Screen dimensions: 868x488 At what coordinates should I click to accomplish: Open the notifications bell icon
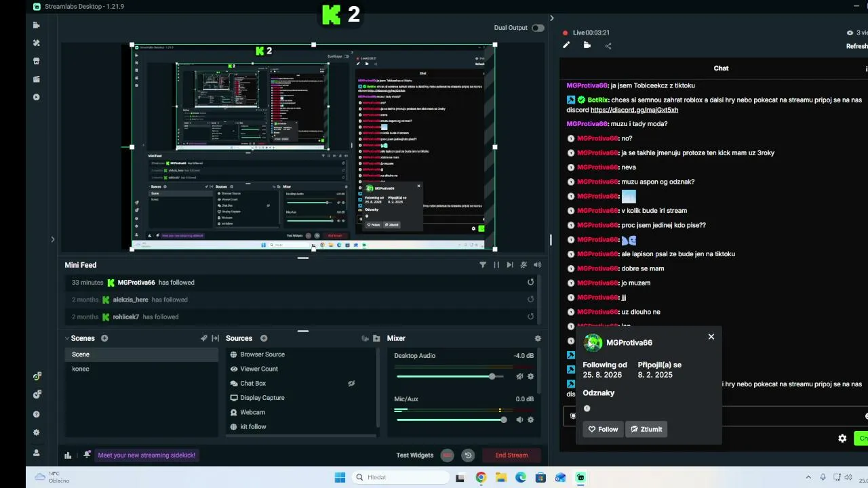(87, 455)
